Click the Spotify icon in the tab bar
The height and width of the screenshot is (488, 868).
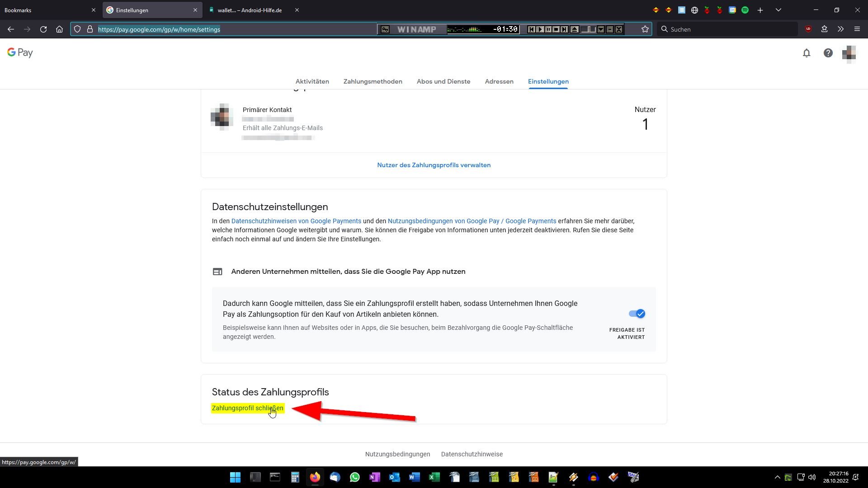pos(745,10)
